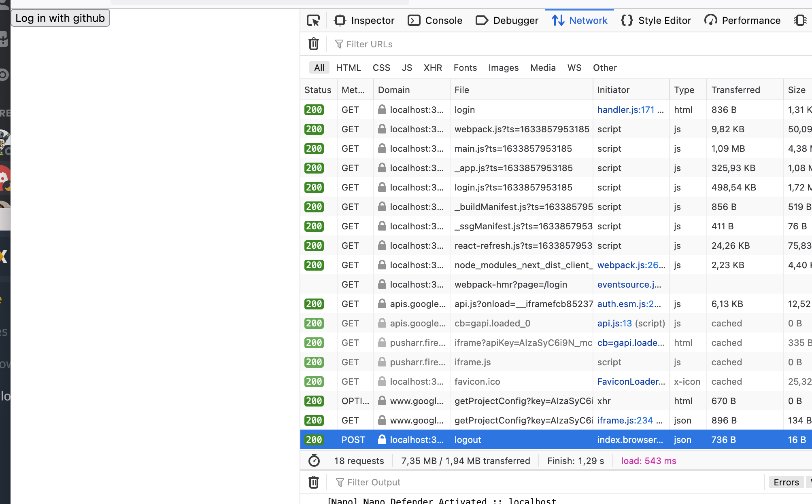
Task: Start performance analysis with the stopwatch icon
Action: (314, 460)
